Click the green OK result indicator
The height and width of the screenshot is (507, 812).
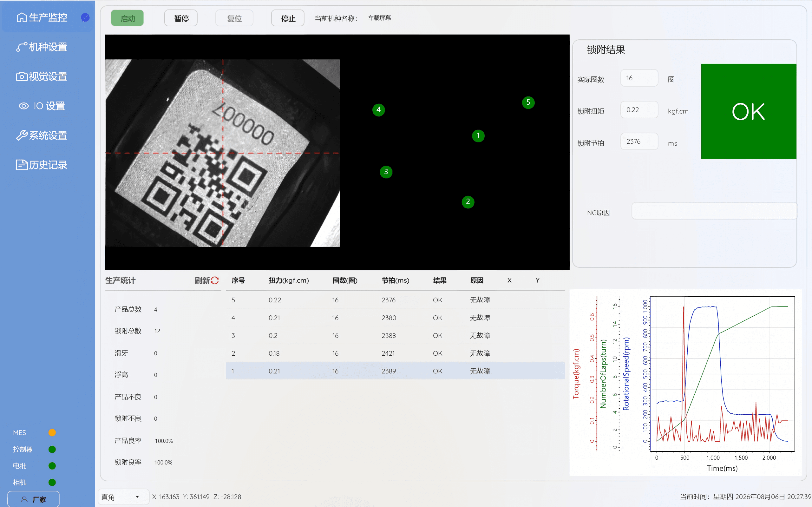[749, 111]
